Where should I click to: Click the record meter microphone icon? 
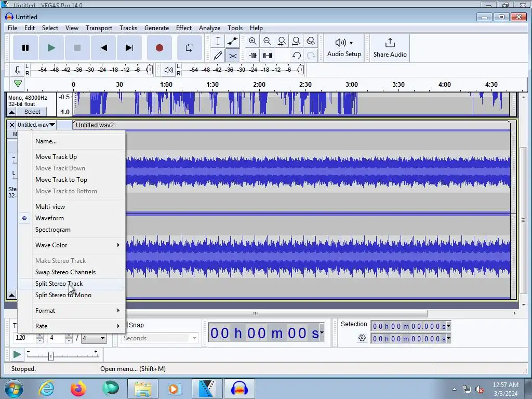pyautogui.click(x=18, y=70)
